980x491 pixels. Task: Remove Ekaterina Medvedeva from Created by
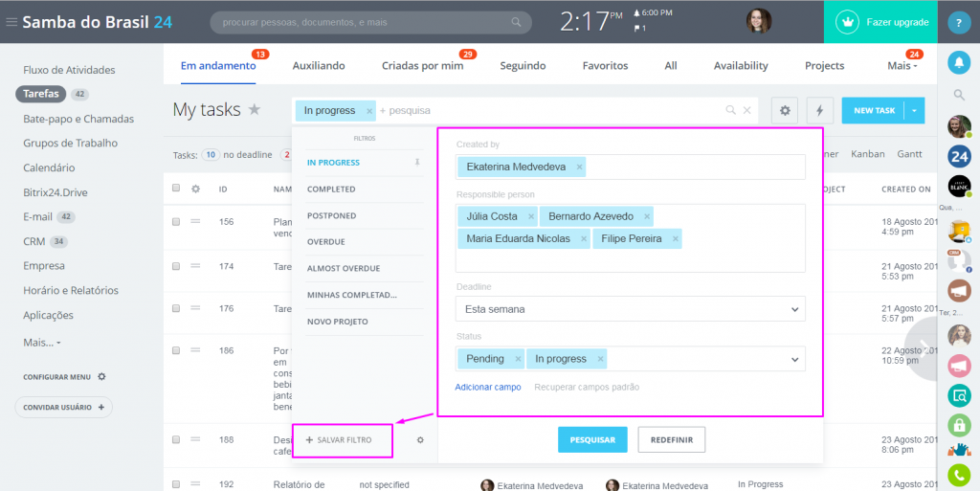pos(579,167)
